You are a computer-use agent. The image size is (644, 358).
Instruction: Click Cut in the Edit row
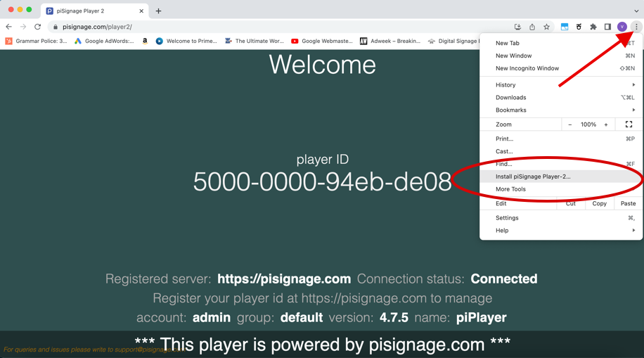570,203
